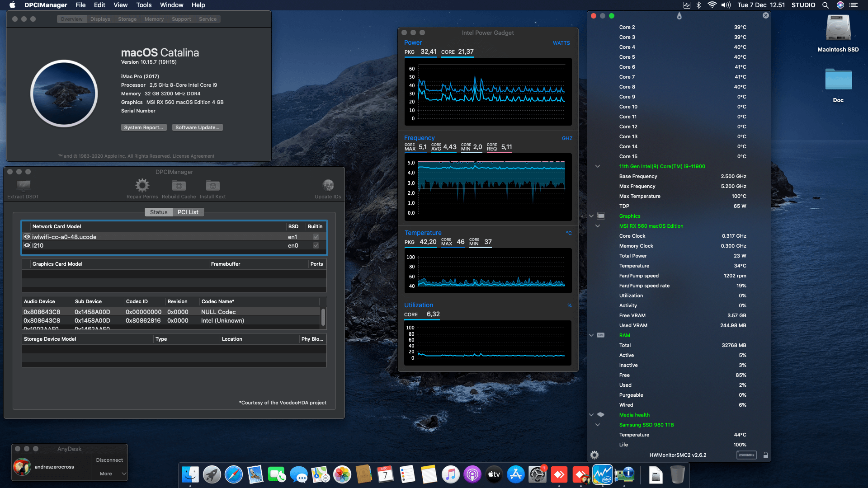
Task: Open HWMonitorSMC2 settings gear icon
Action: 594,455
